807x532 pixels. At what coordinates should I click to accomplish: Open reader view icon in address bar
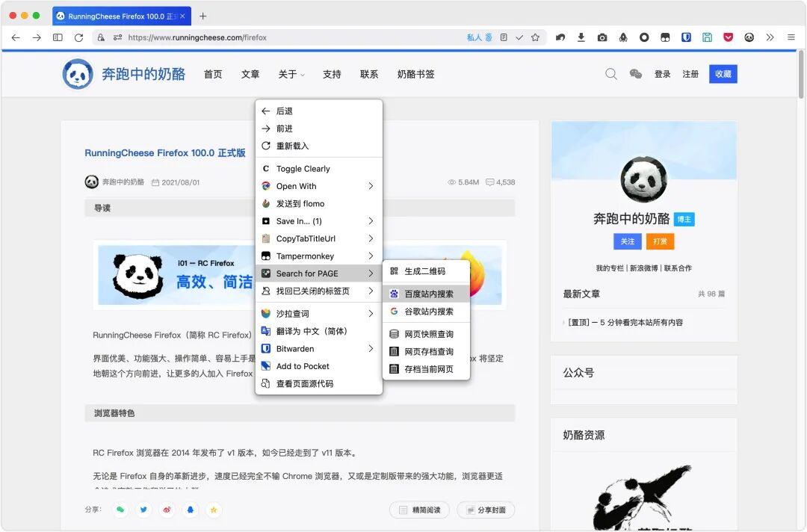click(504, 37)
